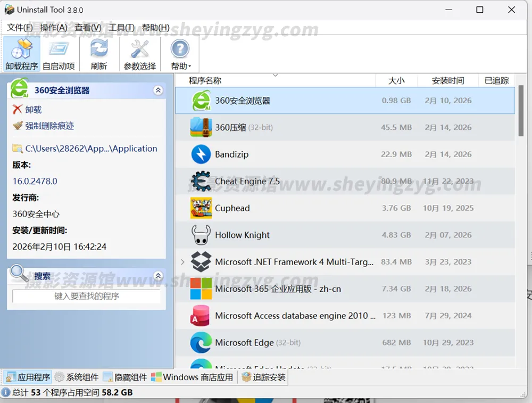Click the 2026年2月10日 16:42:24 timestamp
This screenshot has height=403, width=532.
click(60, 246)
